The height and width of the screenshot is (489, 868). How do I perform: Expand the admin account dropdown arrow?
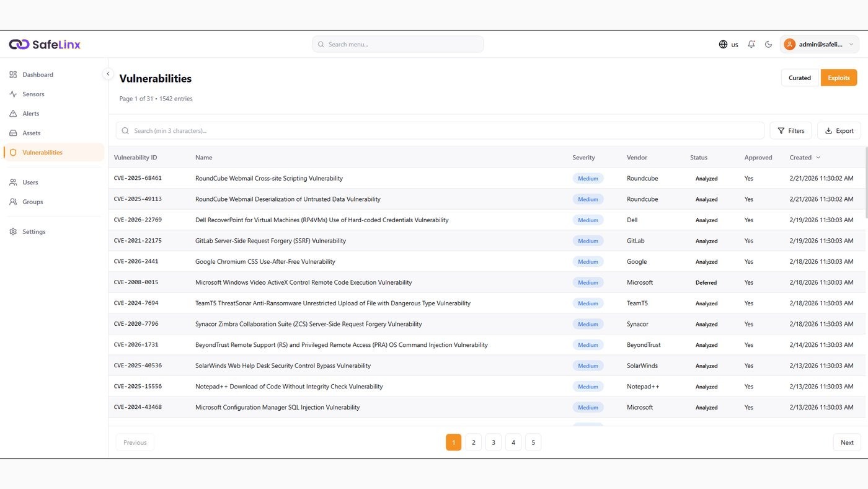tap(851, 45)
